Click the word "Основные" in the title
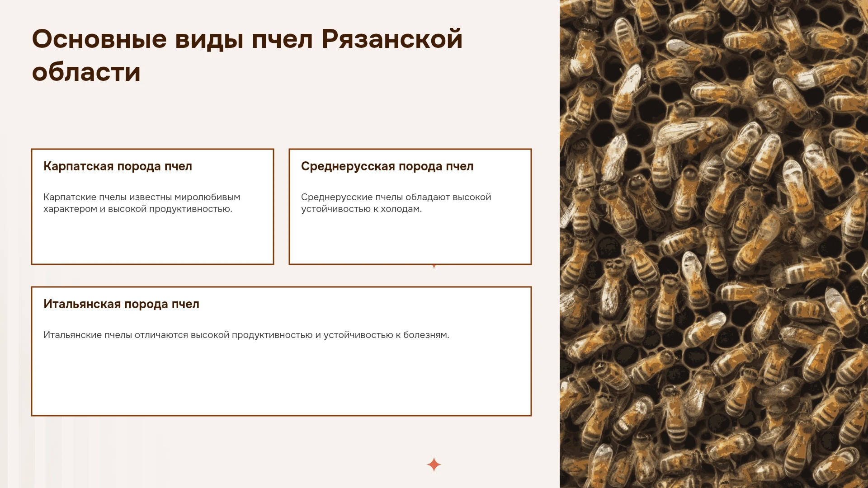868x488 pixels. click(x=99, y=39)
